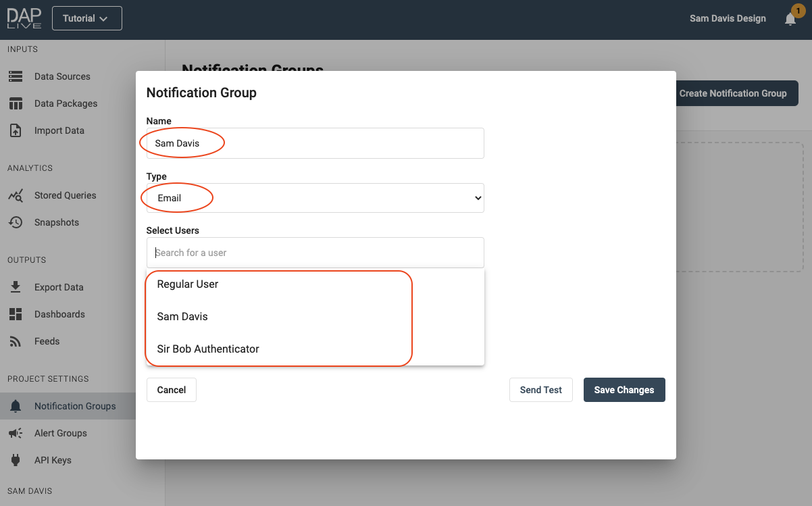Open the Tutorial project dropdown
Viewport: 812px width, 506px height.
86,18
